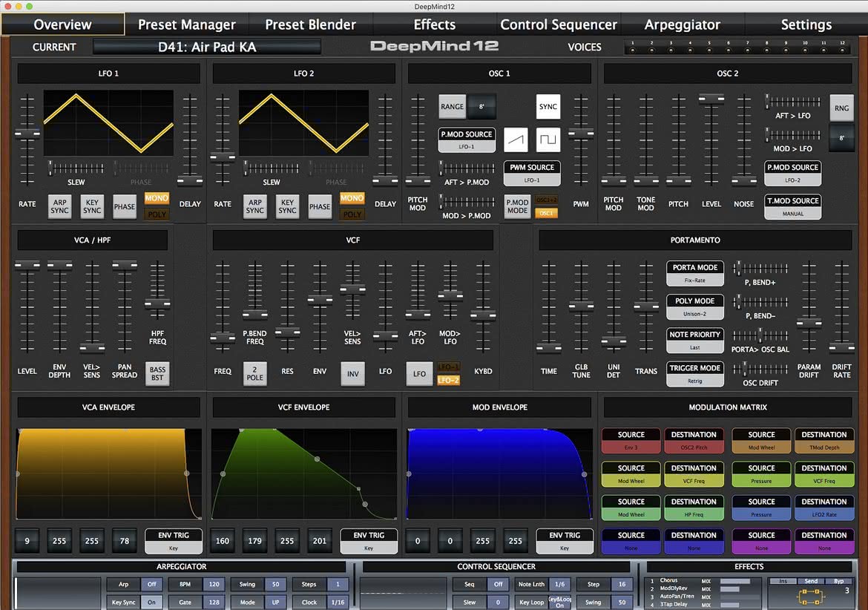Click OSC 2 RNG button
This screenshot has height=610, width=868.
(841, 108)
